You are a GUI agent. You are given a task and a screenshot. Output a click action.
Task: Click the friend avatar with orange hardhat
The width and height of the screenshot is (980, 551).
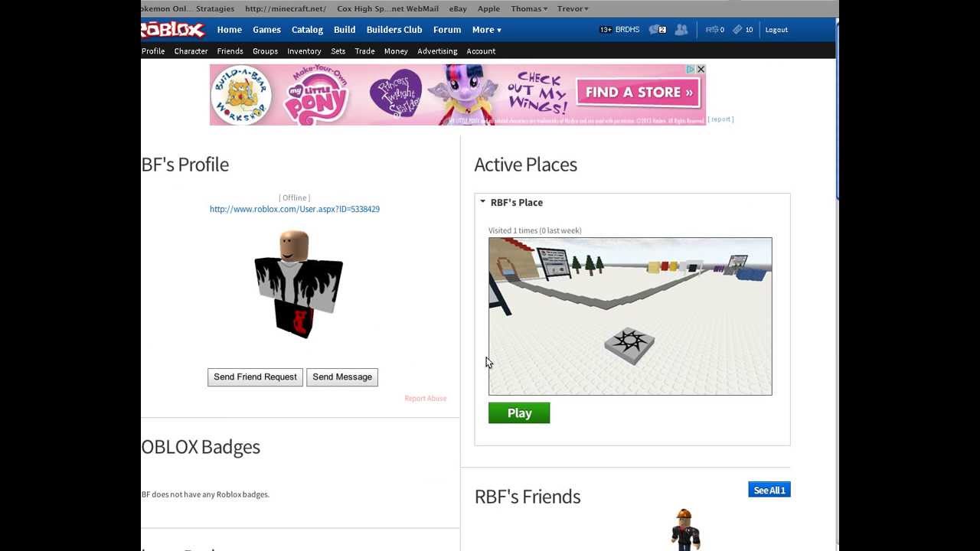pyautogui.click(x=684, y=530)
